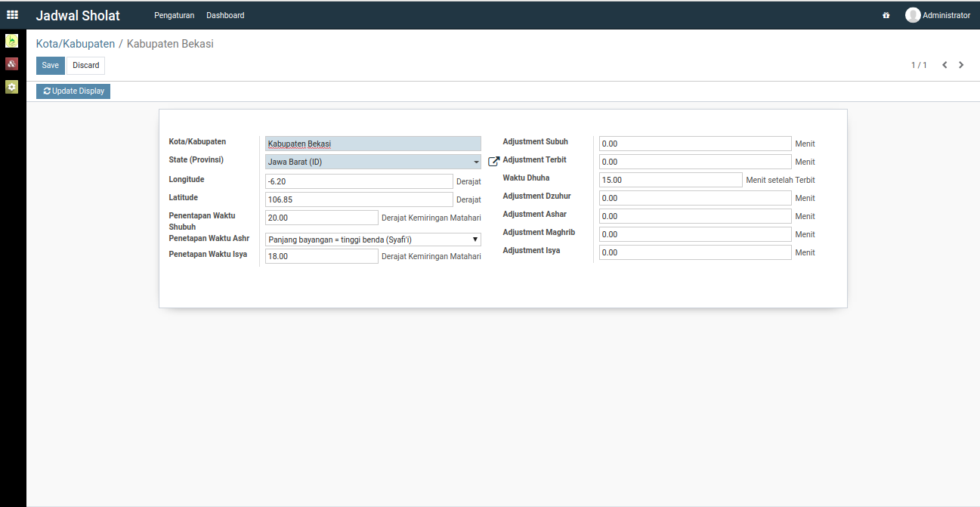This screenshot has height=507, width=980.
Task: Open the Administrator user menu
Action: 946,15
